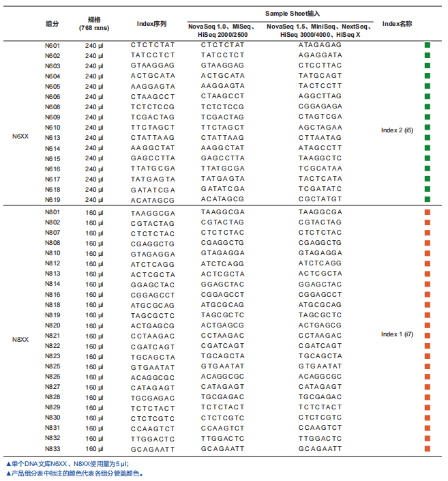Click the green swatch in the N619 row
Viewport: 448px width, 481px height.
coord(428,199)
